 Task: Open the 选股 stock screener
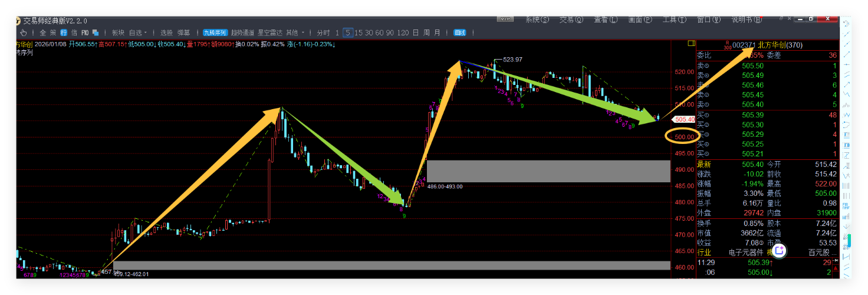click(166, 32)
